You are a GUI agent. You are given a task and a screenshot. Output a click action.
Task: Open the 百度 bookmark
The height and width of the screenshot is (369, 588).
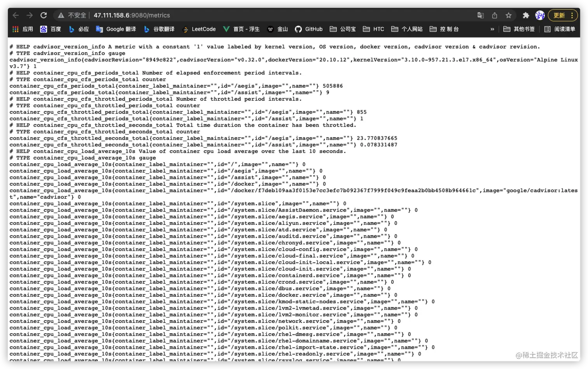(x=51, y=29)
